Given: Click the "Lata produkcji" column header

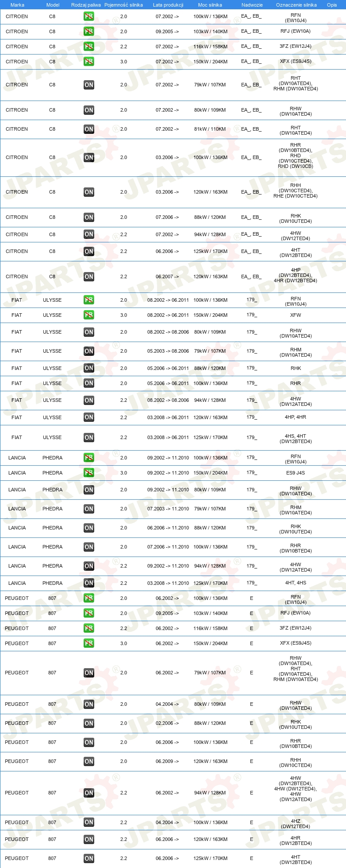Looking at the screenshot, I should coord(168,5).
